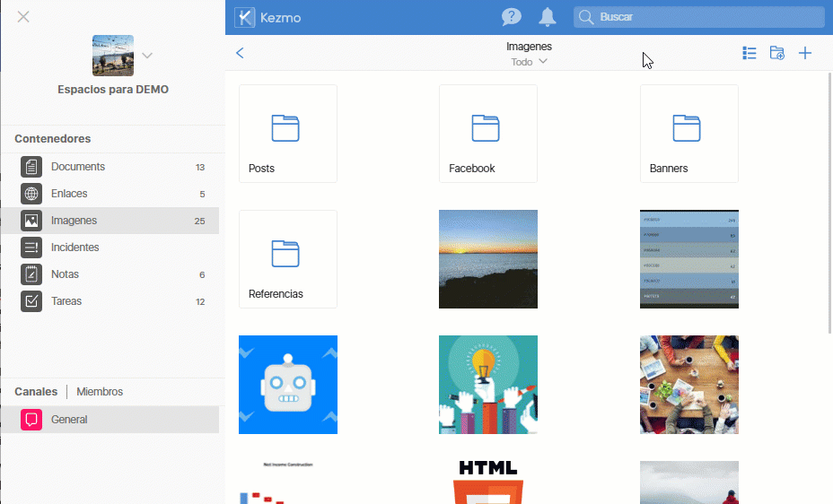Open the team meeting table photo

689,385
